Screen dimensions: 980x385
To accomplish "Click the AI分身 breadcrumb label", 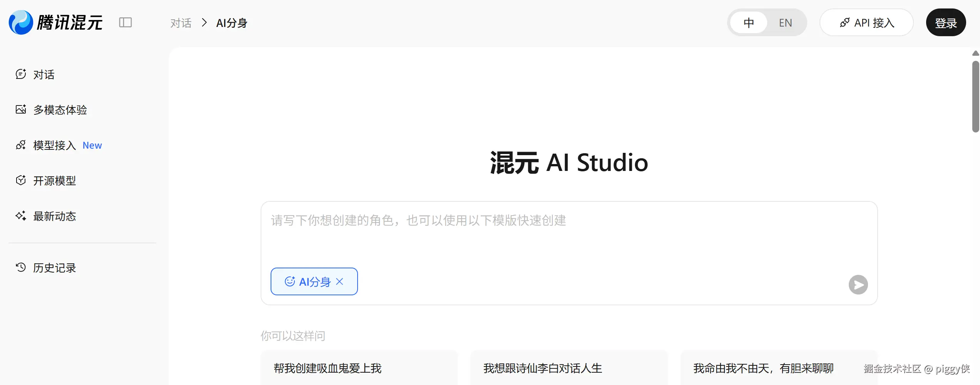I will [x=232, y=23].
